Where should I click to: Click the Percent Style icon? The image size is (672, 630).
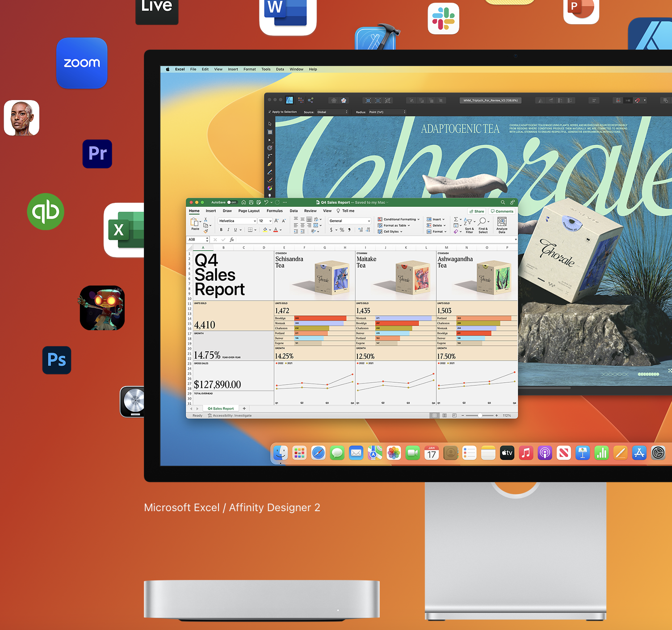pyautogui.click(x=342, y=230)
